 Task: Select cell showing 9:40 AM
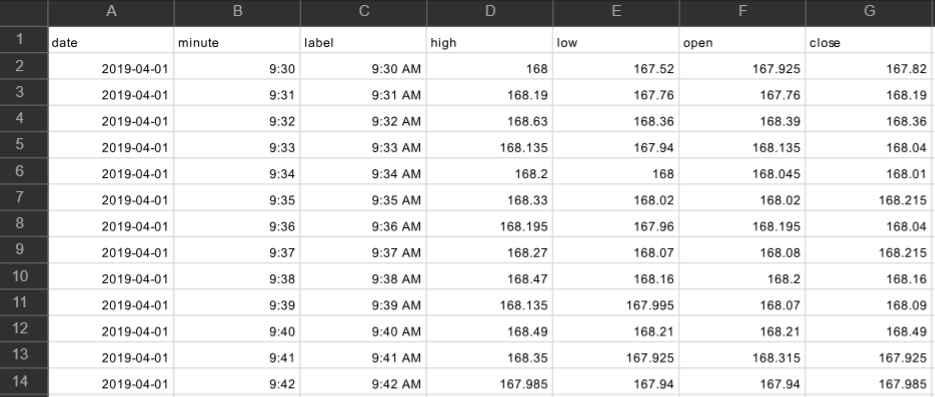click(364, 328)
